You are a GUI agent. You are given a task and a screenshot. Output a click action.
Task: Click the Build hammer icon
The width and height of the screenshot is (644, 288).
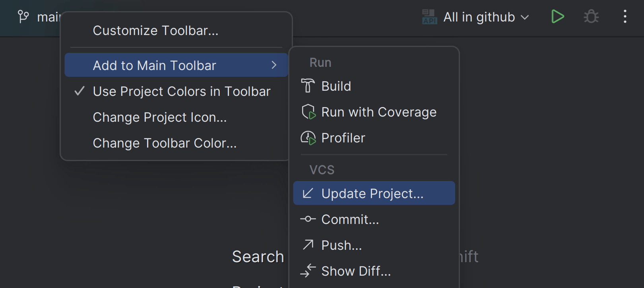coord(308,86)
